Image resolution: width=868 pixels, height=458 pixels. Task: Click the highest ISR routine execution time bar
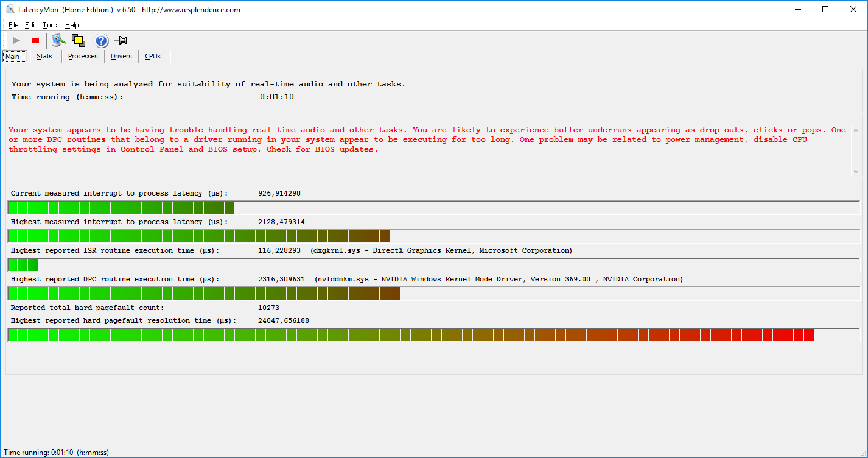pos(433,265)
